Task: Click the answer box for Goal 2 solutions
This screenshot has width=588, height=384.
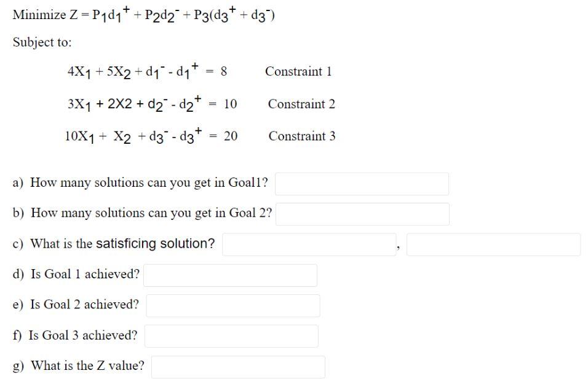Action: (363, 213)
